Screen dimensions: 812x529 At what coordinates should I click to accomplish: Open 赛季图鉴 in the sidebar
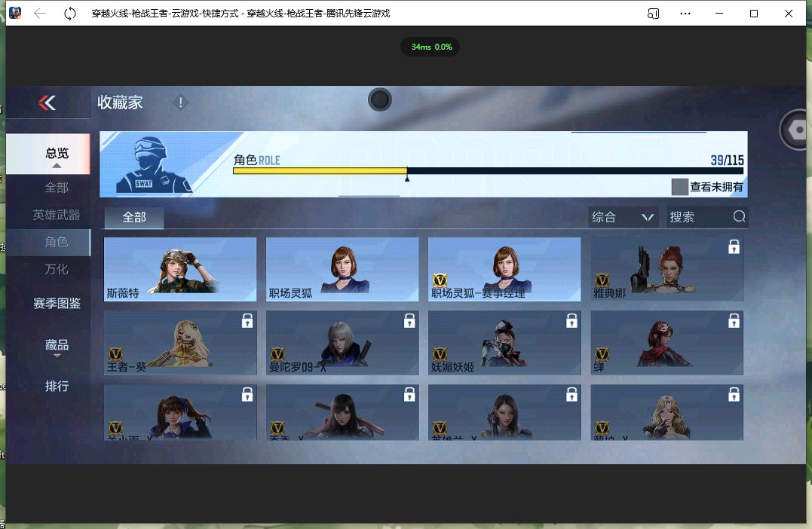pyautogui.click(x=57, y=304)
